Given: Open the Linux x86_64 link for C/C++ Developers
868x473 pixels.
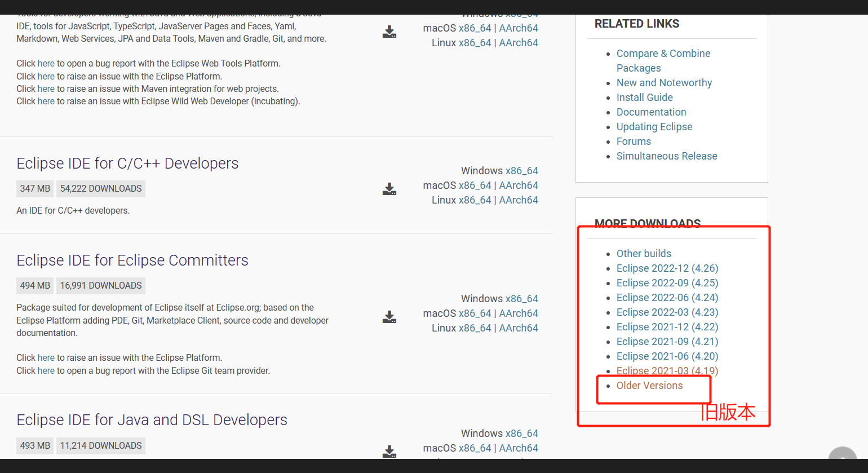Looking at the screenshot, I should [475, 200].
